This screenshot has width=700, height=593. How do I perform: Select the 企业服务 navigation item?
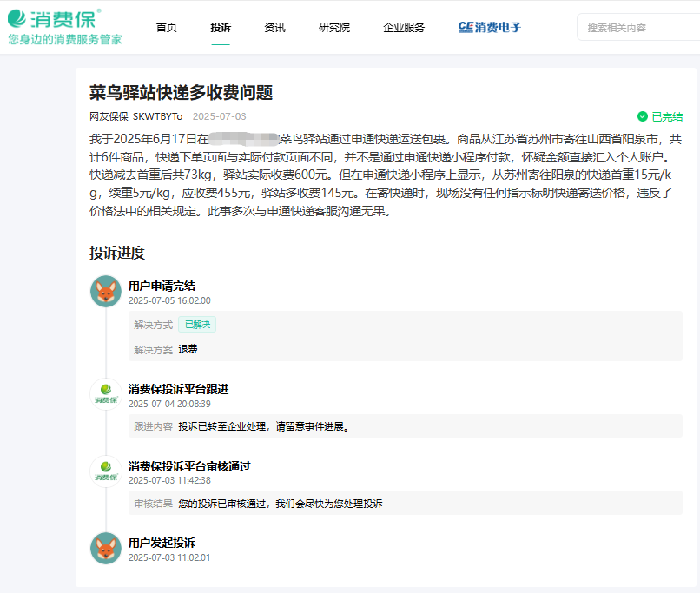coord(404,28)
